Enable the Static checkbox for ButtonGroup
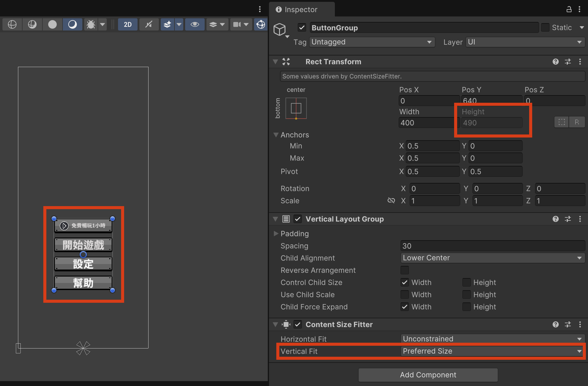 (x=545, y=27)
